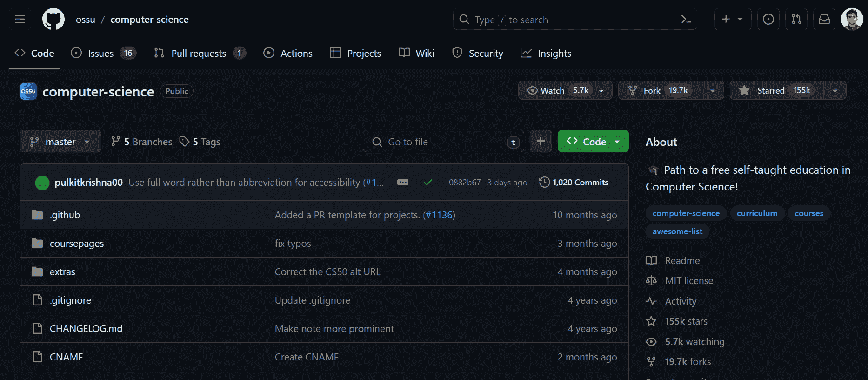
Task: Click the coursepages folder icon
Action: tap(37, 243)
